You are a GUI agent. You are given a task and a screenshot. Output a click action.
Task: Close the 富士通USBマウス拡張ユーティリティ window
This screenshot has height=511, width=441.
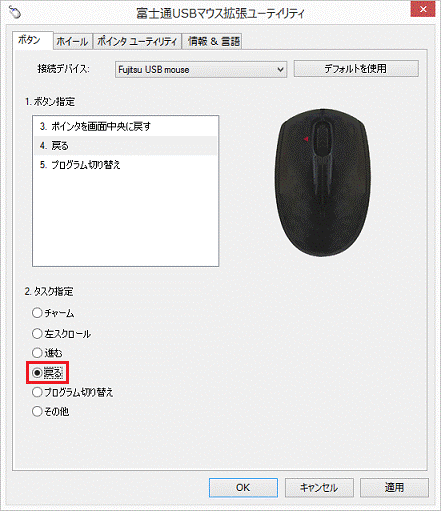coord(423,9)
